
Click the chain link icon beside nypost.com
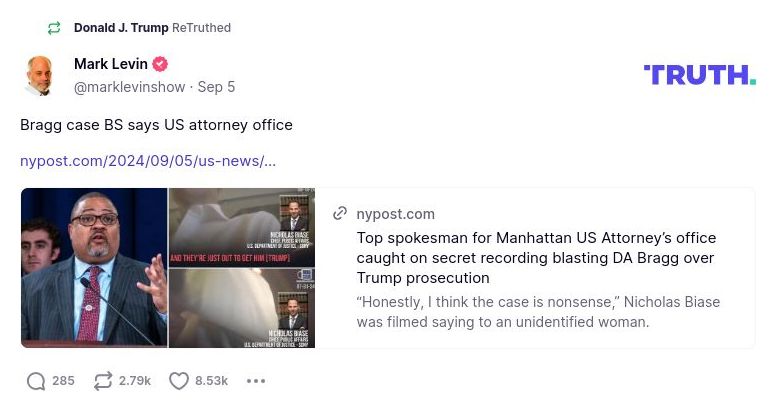click(340, 214)
